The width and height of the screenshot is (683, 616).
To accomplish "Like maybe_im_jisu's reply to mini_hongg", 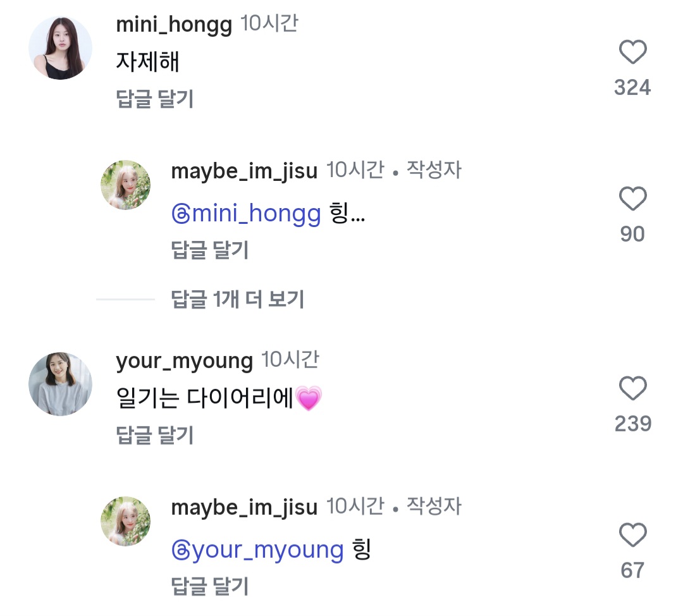I will tap(632, 199).
